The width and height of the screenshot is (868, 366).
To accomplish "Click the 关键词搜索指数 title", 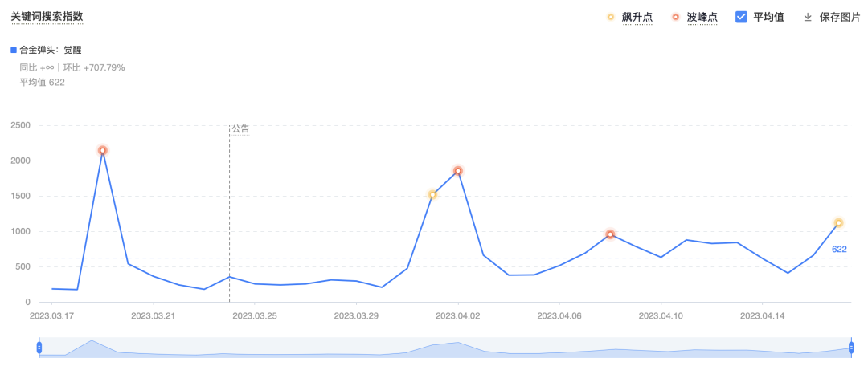I will pyautogui.click(x=47, y=16).
